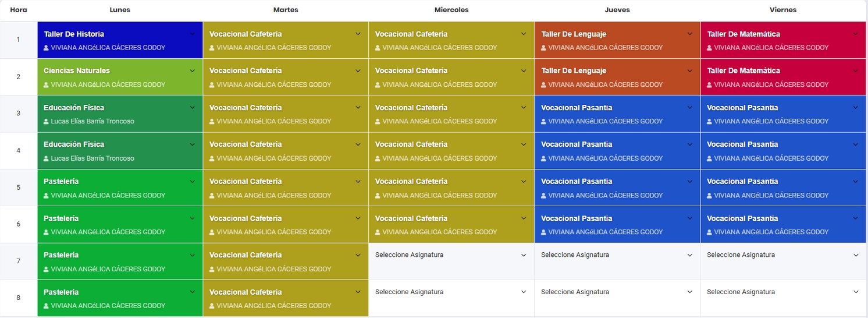Expand the Jueves hour 1 Taller De Lenguaje chevron
Screen dimensions: 868x318
[690, 34]
